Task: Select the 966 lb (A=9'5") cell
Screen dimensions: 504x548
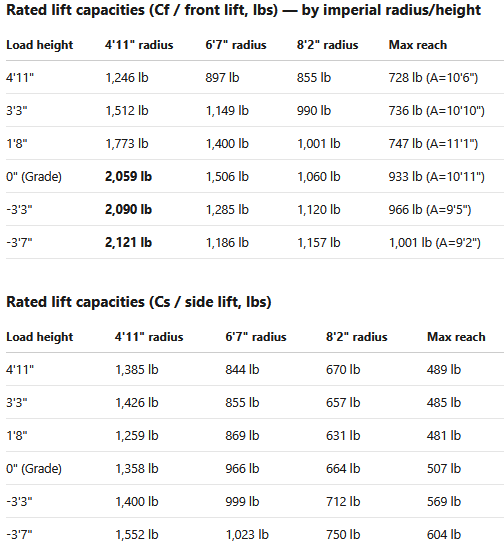Action: pyautogui.click(x=430, y=210)
